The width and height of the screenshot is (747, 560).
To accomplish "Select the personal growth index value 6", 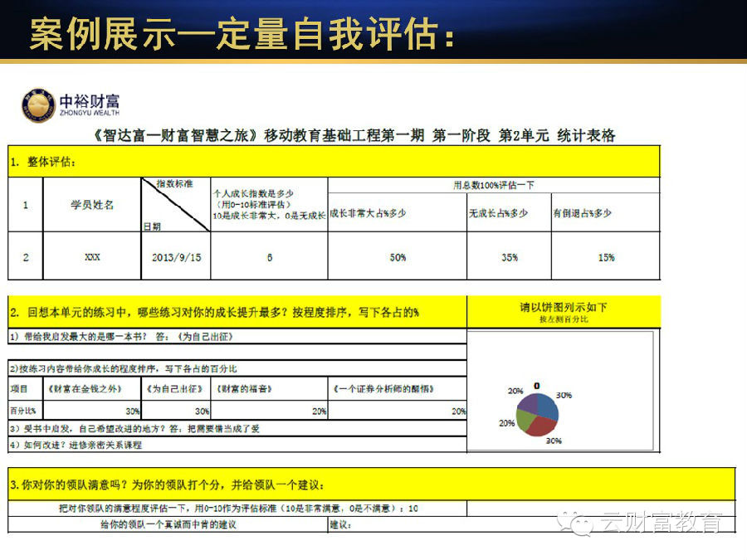I will click(x=269, y=257).
